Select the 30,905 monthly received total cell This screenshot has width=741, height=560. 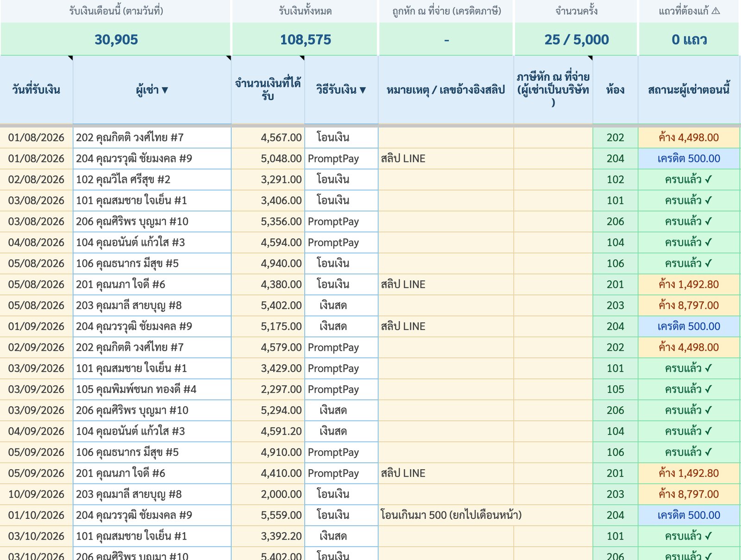[116, 39]
